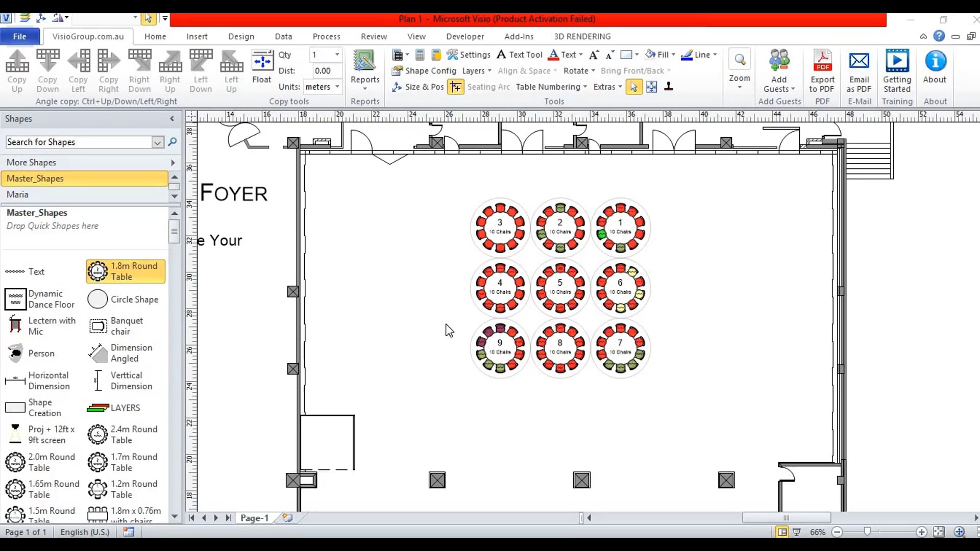
Task: Select the Dynamic Dance Floor shape
Action: tap(41, 299)
